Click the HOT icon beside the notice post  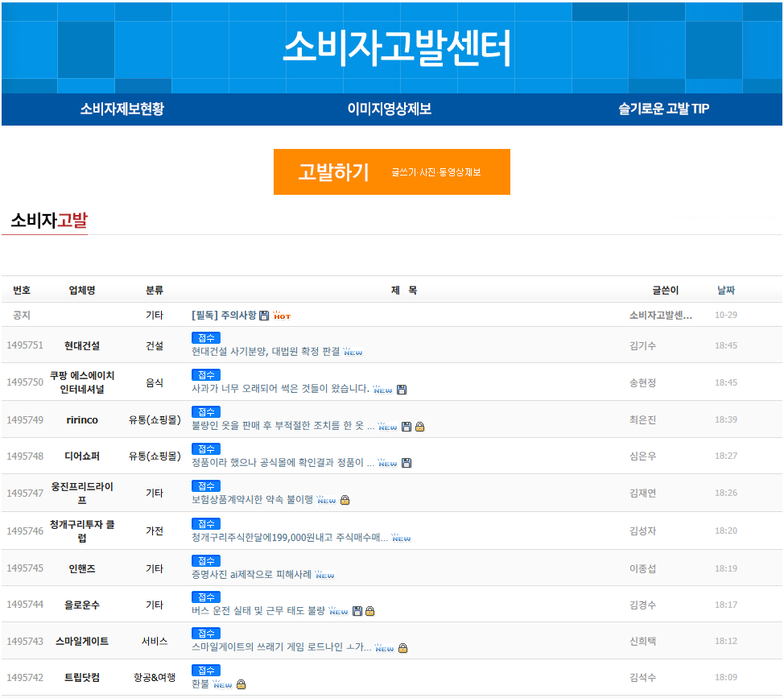point(283,316)
